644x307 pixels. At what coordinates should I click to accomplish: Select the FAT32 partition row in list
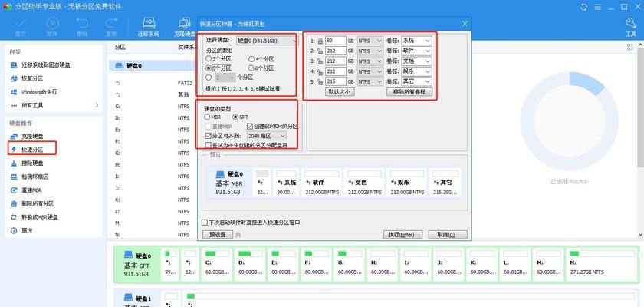153,83
